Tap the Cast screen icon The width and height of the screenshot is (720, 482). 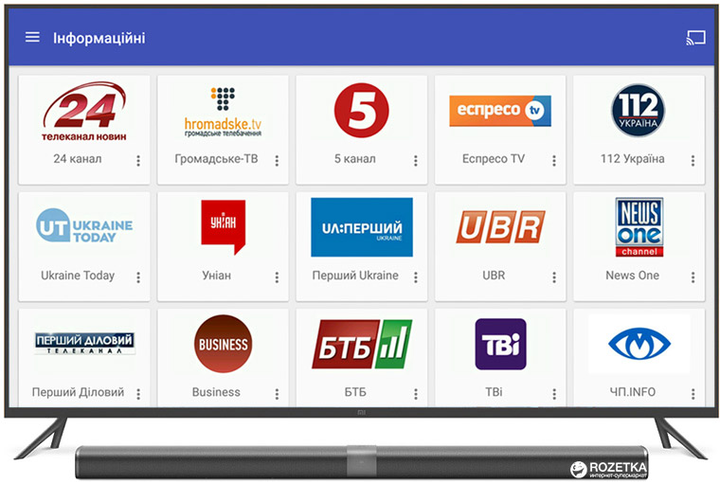[x=696, y=38]
